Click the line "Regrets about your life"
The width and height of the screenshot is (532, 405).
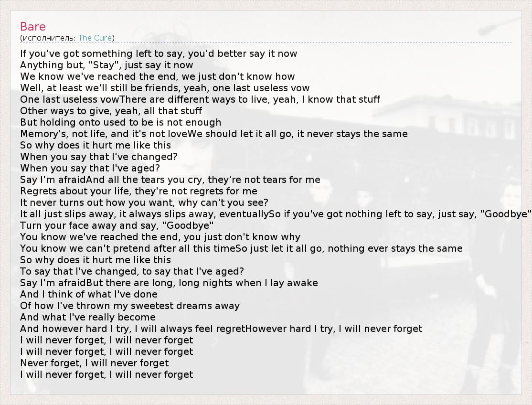(138, 191)
